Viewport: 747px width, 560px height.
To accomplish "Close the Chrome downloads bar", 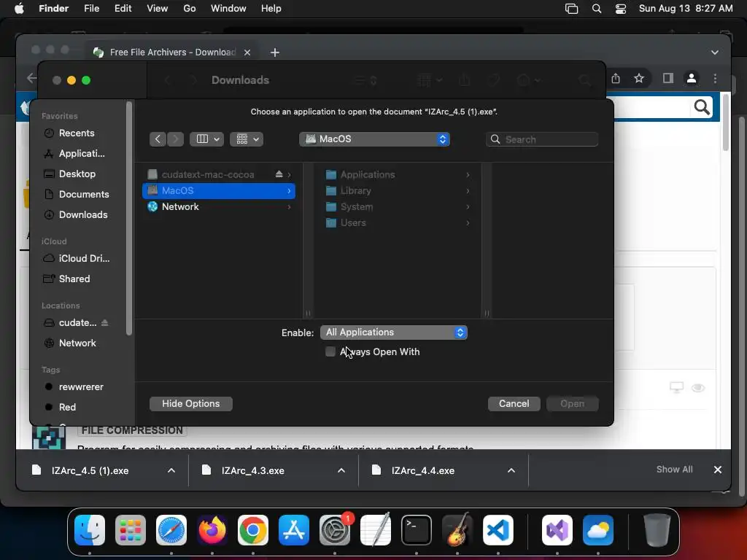I will click(x=718, y=470).
